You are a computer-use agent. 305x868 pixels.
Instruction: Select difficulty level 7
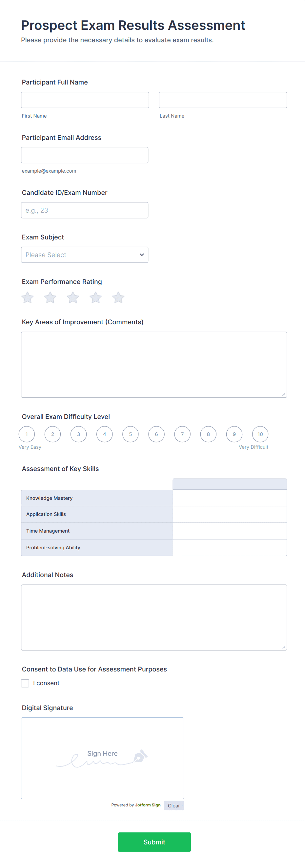183,434
